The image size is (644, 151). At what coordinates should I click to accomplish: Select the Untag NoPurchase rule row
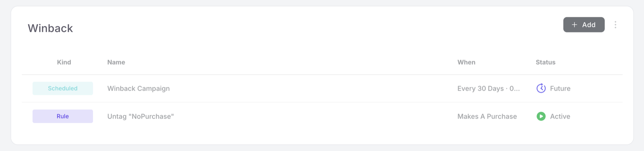click(x=322, y=116)
